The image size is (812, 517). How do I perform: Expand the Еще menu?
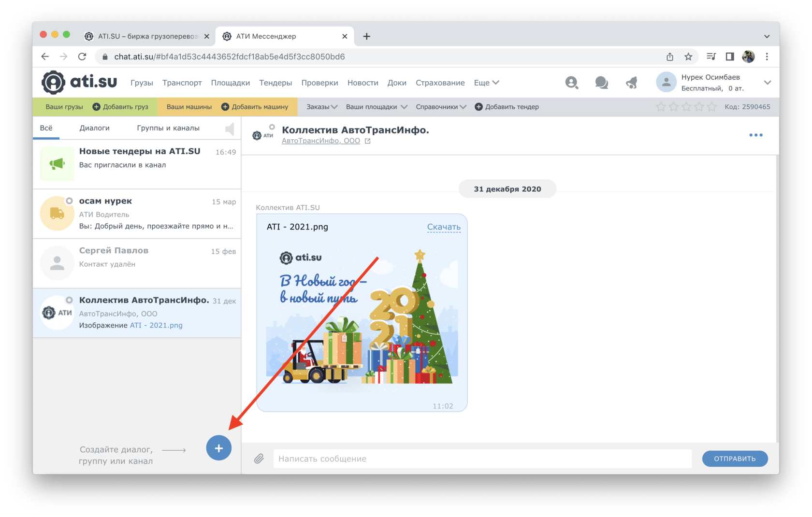pyautogui.click(x=486, y=83)
